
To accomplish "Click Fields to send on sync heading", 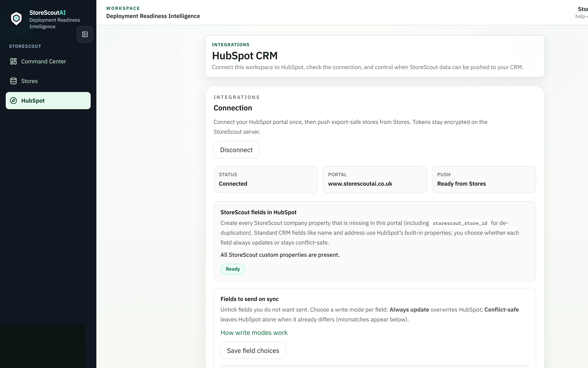I will [249, 299].
